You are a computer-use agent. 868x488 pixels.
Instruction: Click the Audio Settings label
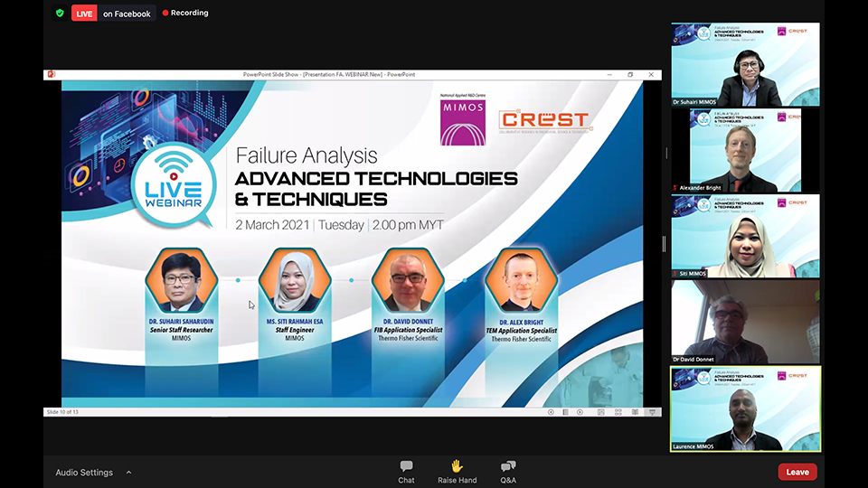coord(84,472)
